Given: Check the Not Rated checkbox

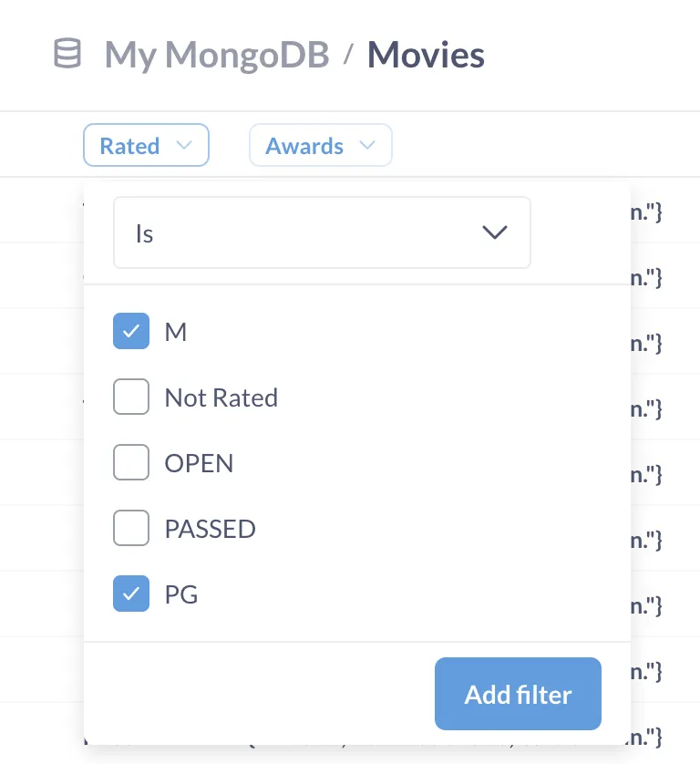Looking at the screenshot, I should (131, 397).
